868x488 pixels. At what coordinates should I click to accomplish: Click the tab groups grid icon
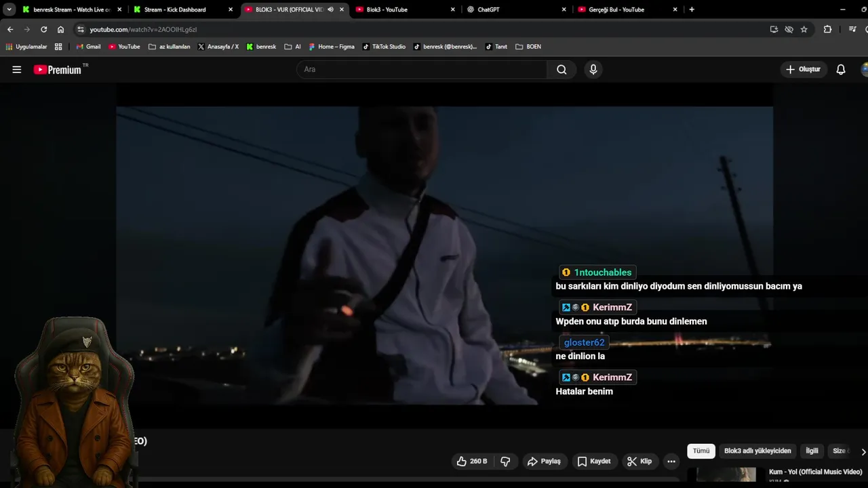(58, 47)
